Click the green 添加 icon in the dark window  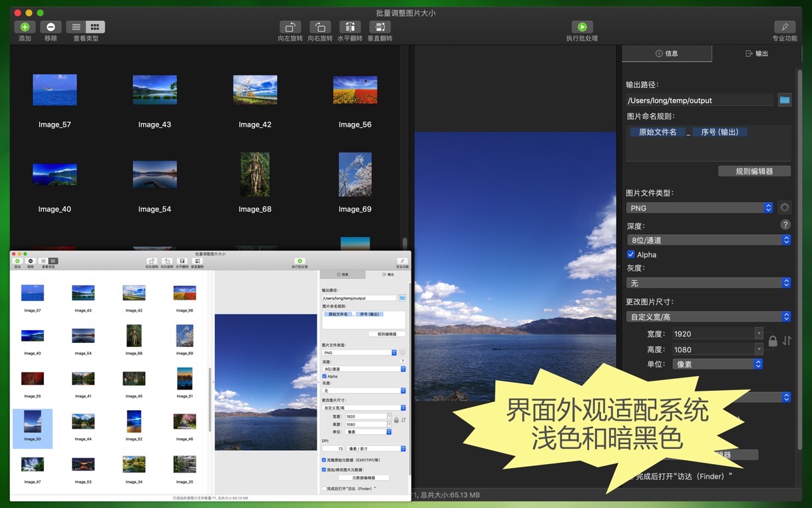(25, 27)
